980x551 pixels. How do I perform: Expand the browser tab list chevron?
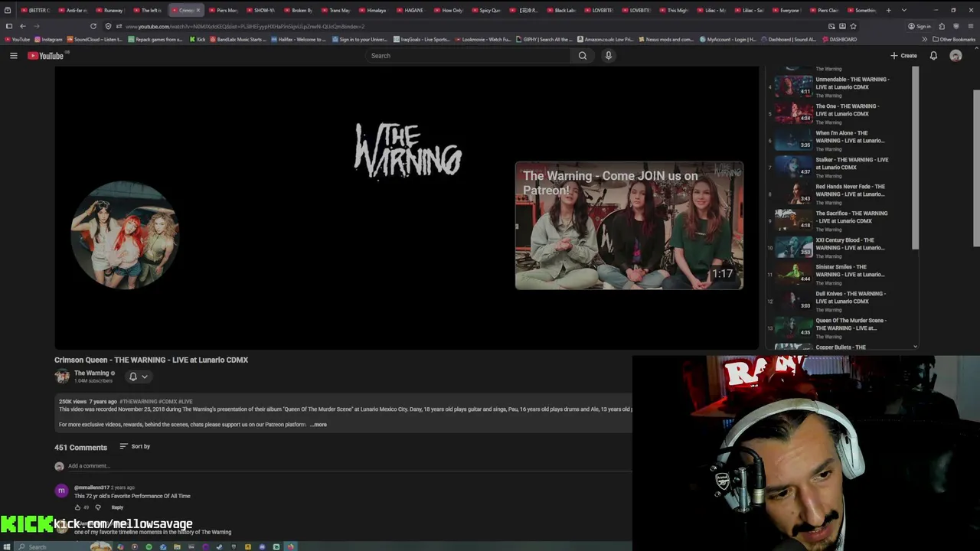pyautogui.click(x=904, y=10)
